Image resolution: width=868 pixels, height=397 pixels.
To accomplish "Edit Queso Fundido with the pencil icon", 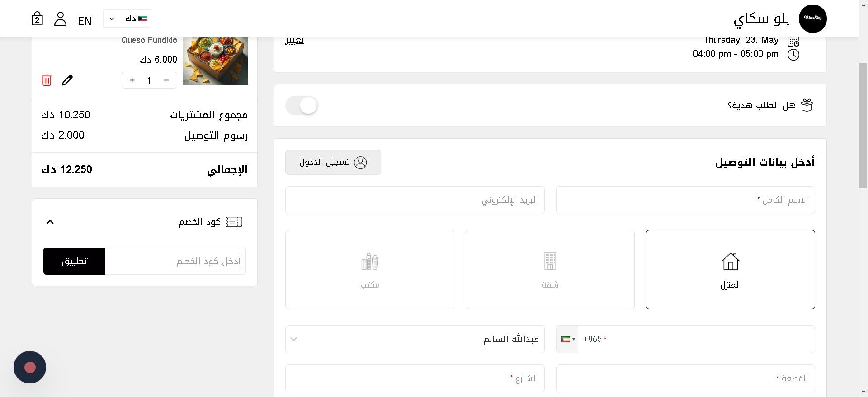I will 67,80.
